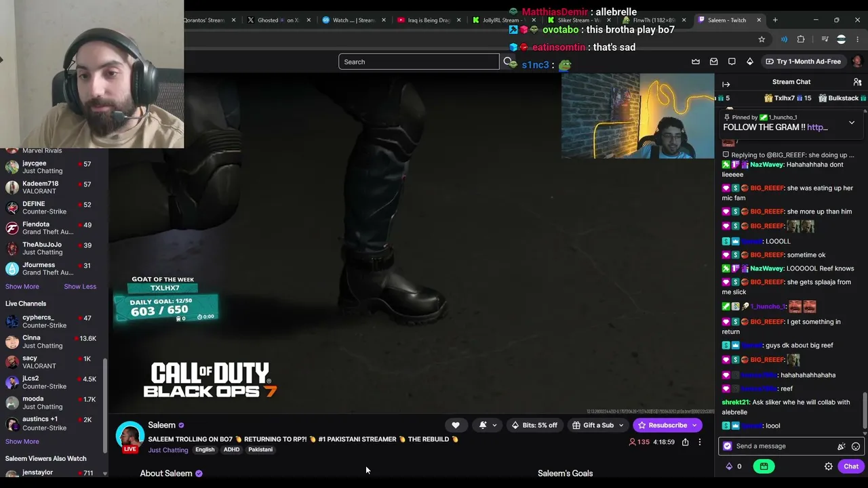Open the Get Bits icon in header

(750, 62)
